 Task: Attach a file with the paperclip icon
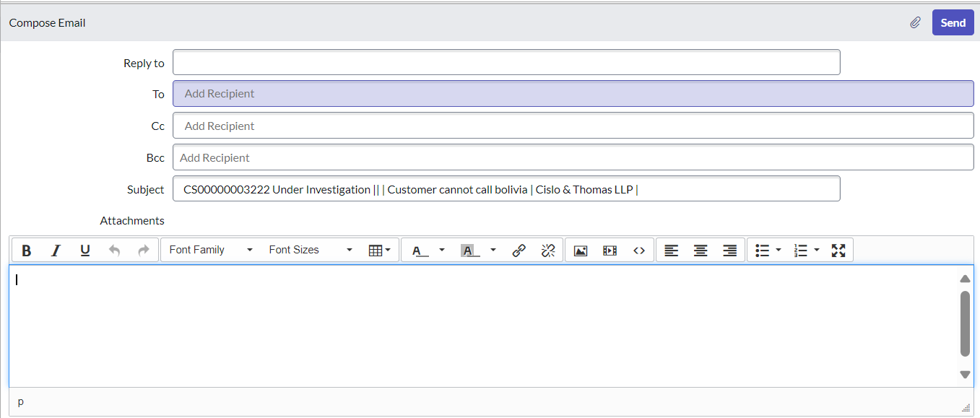(x=915, y=22)
